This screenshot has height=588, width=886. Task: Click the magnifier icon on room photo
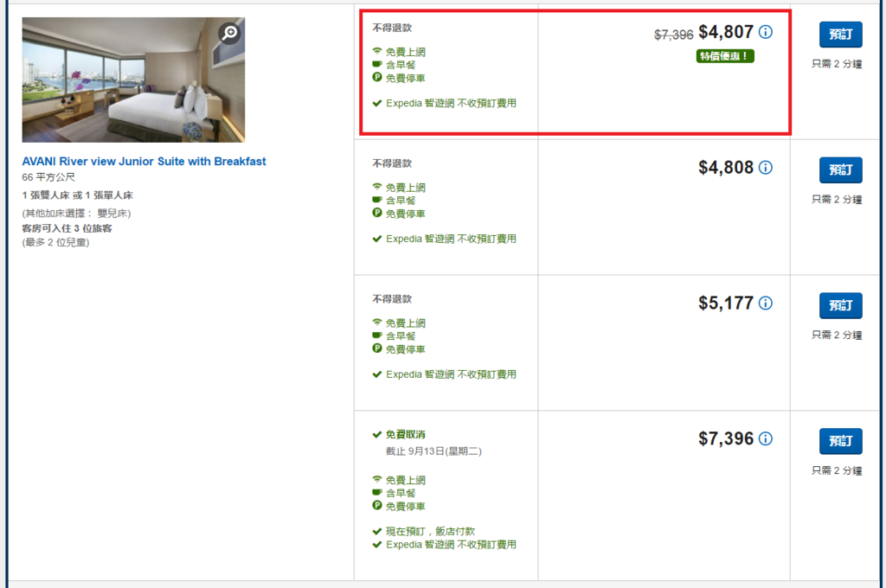tap(229, 33)
